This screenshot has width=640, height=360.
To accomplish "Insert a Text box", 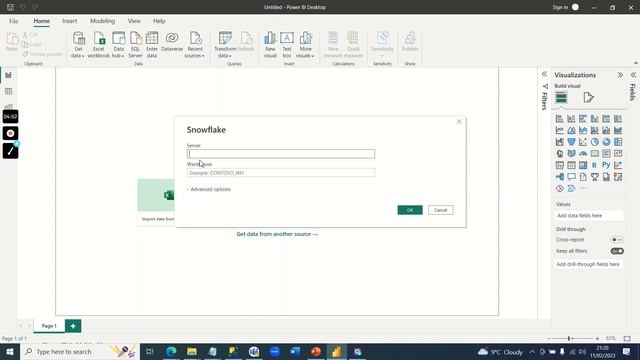I will click(287, 45).
